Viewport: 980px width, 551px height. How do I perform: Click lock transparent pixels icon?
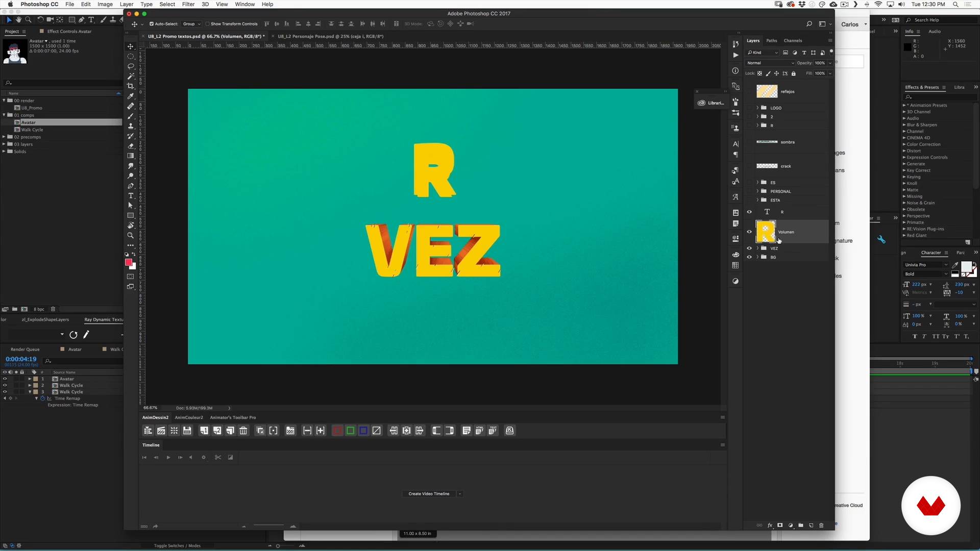(x=759, y=73)
